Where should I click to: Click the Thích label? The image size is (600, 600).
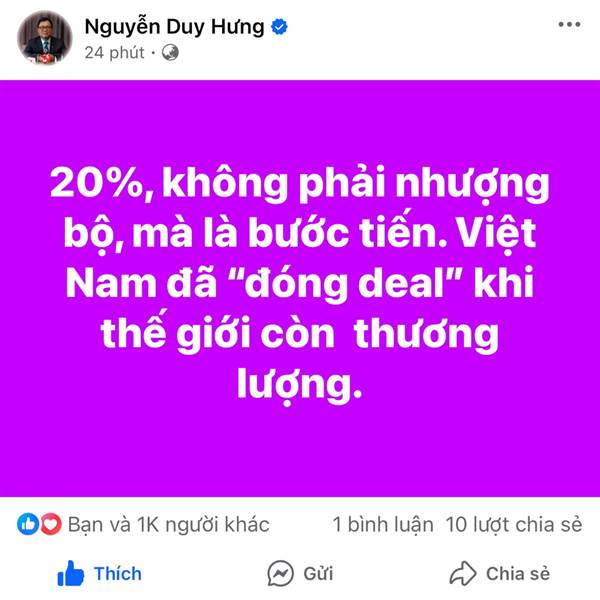118,574
